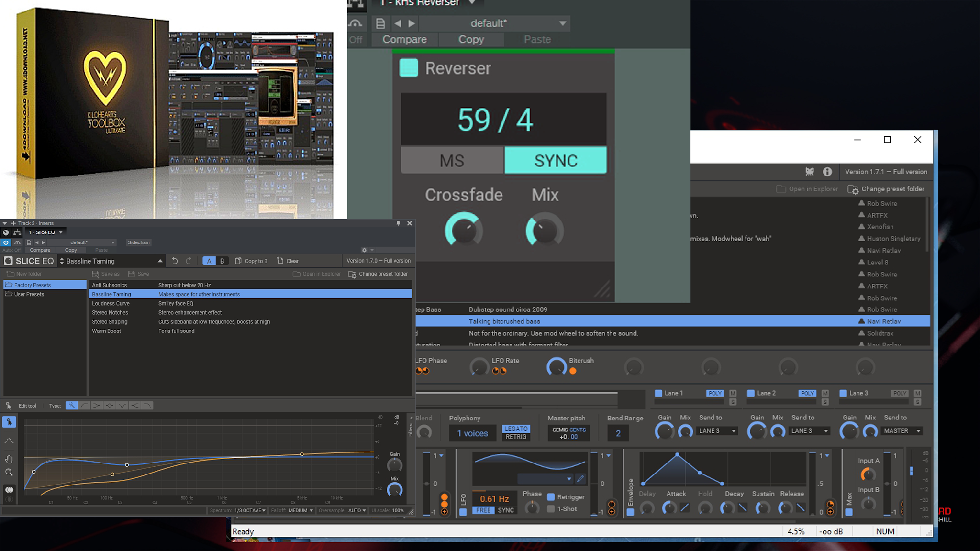
Task: Select the magnifier zoom tool in EQ
Action: click(9, 473)
